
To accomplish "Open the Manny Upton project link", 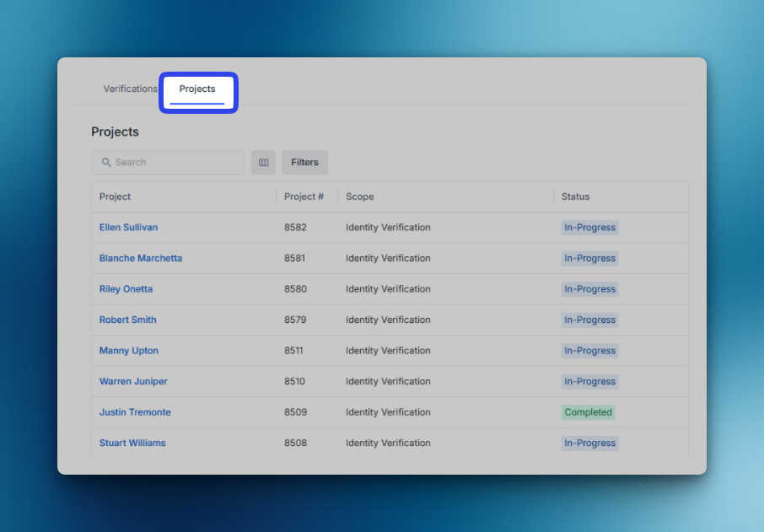I will click(x=129, y=351).
